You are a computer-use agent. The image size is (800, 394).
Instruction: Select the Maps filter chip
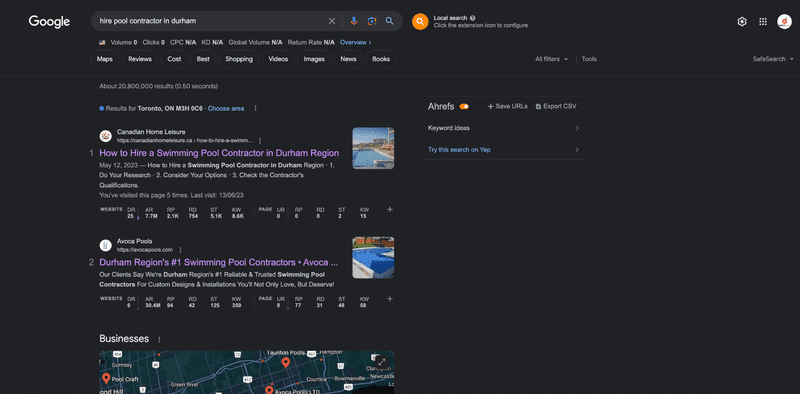pyautogui.click(x=105, y=59)
